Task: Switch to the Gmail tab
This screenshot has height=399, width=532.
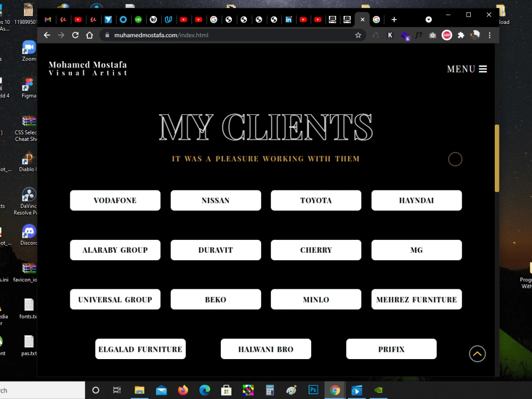Action: tap(48, 20)
